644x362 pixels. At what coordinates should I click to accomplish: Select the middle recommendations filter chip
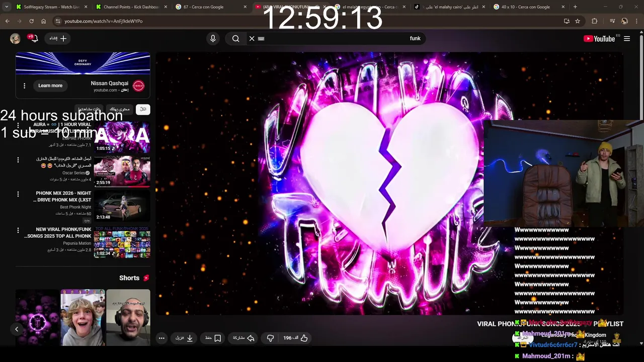pyautogui.click(x=120, y=109)
